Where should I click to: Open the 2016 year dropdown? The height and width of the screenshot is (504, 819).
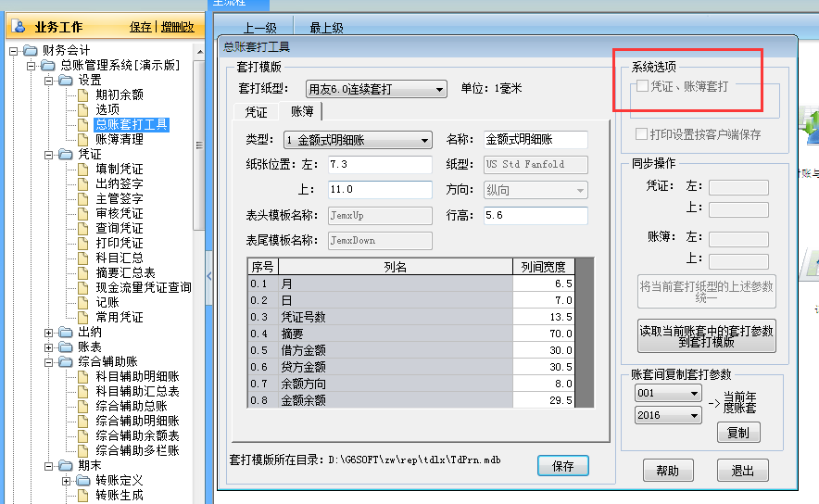coord(694,415)
